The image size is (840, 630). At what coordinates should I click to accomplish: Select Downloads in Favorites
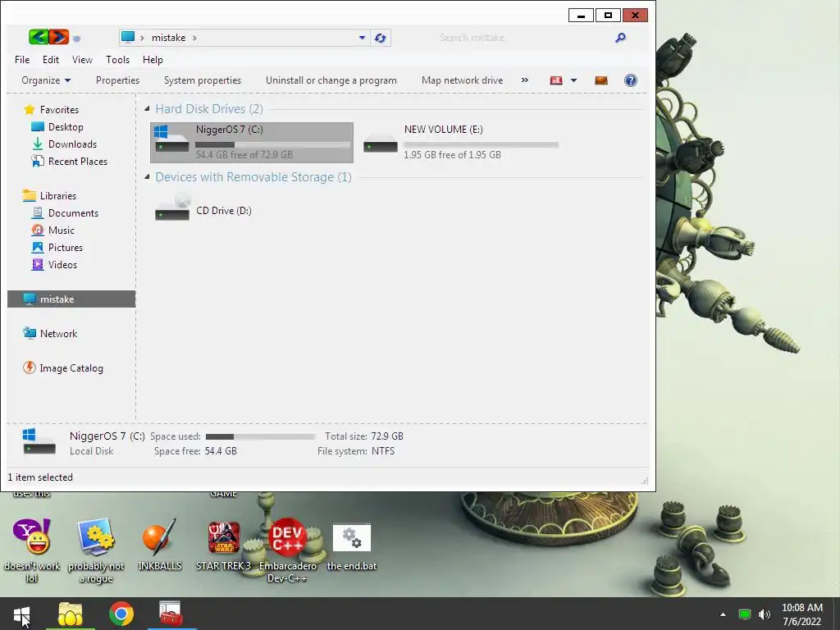click(x=64, y=144)
